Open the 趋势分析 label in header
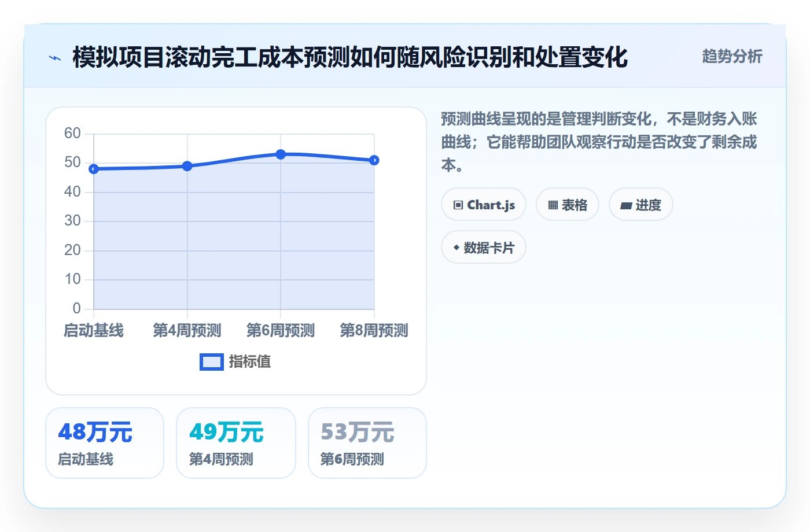 tap(732, 57)
